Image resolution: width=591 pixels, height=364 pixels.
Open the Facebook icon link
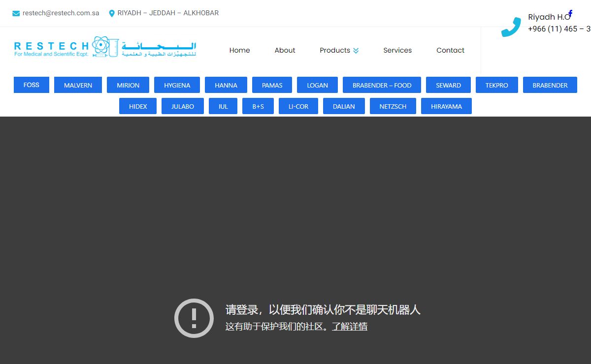pos(570,13)
